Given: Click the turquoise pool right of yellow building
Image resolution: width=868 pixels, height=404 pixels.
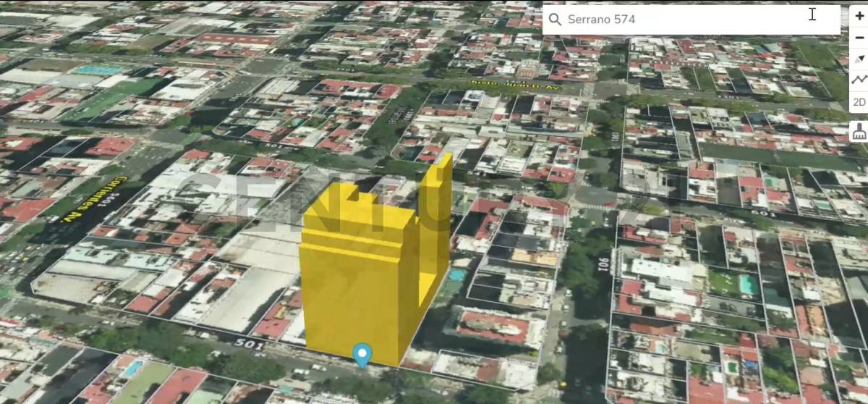Looking at the screenshot, I should click(x=457, y=275).
